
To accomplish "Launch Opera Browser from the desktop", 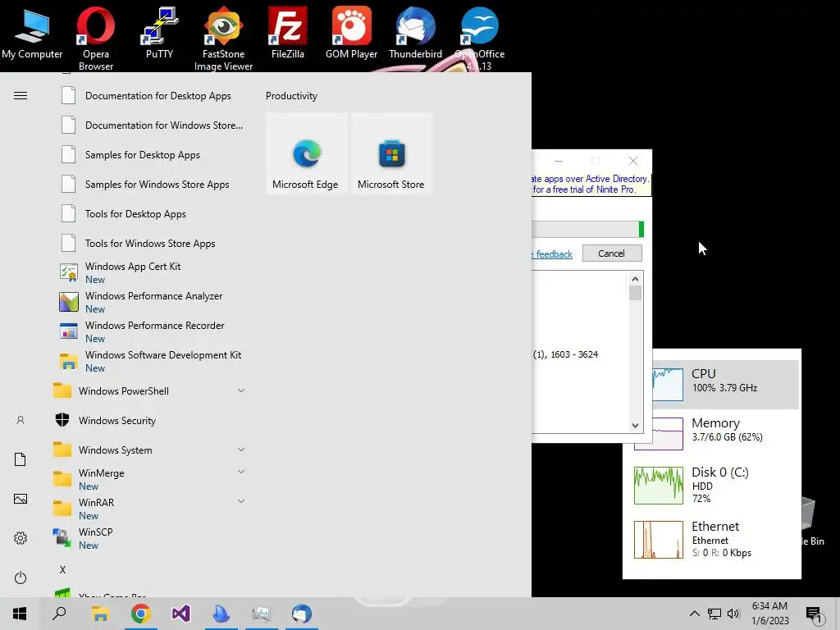I will [x=96, y=38].
